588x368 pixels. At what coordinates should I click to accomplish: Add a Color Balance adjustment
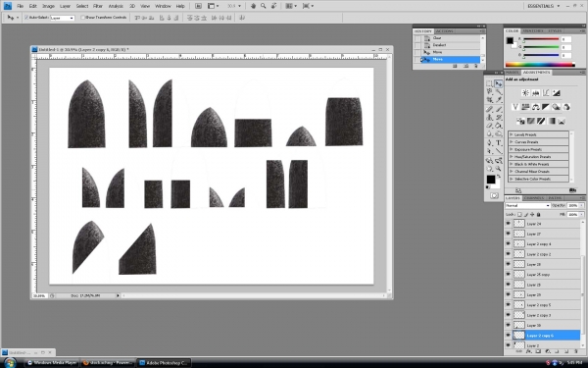pyautogui.click(x=535, y=107)
